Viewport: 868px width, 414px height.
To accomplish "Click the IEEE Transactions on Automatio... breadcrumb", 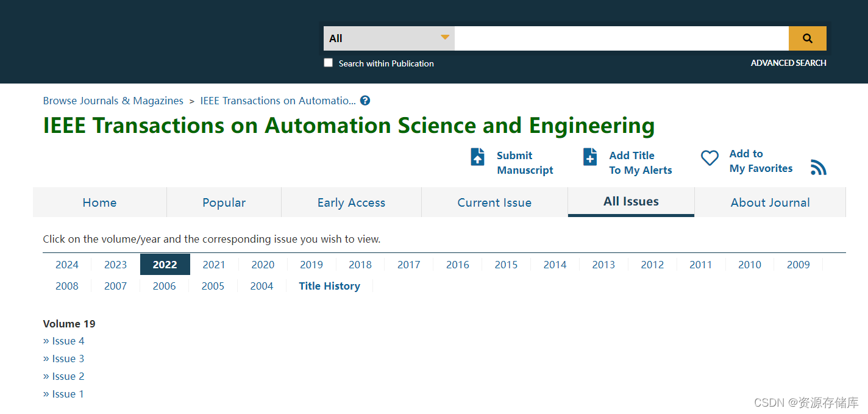I will click(x=278, y=101).
